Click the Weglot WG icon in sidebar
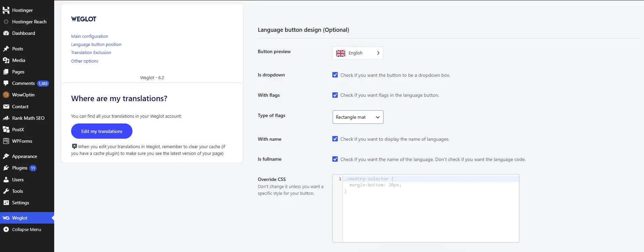The image size is (644, 252). [6, 218]
